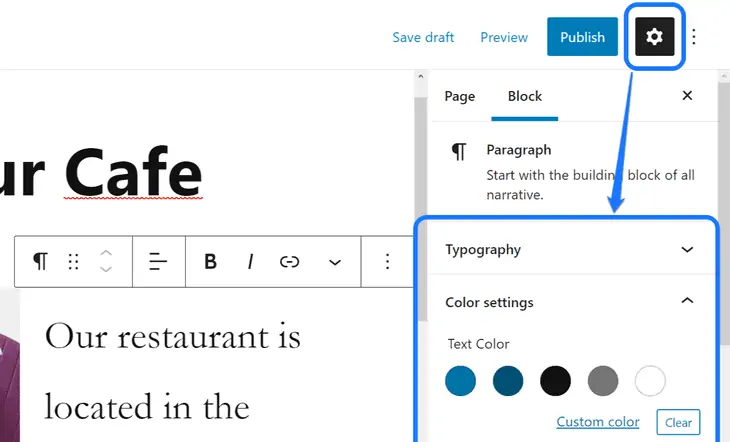730x442 pixels.
Task: Grab the block drag handle icon
Action: click(73, 262)
